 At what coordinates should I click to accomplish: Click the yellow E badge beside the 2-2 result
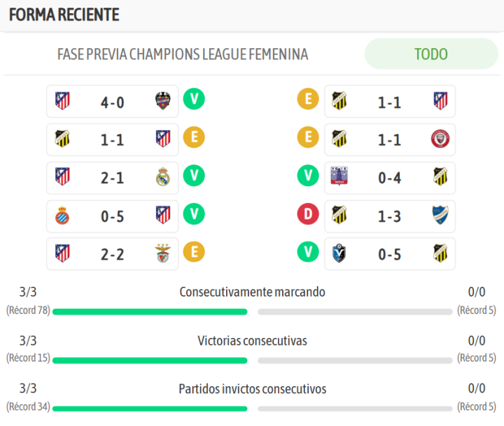tap(194, 251)
